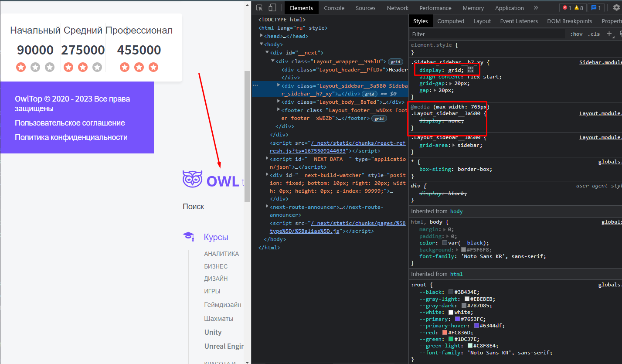Click Пользовательское соглашение footer link
The image size is (622, 364).
tap(70, 123)
